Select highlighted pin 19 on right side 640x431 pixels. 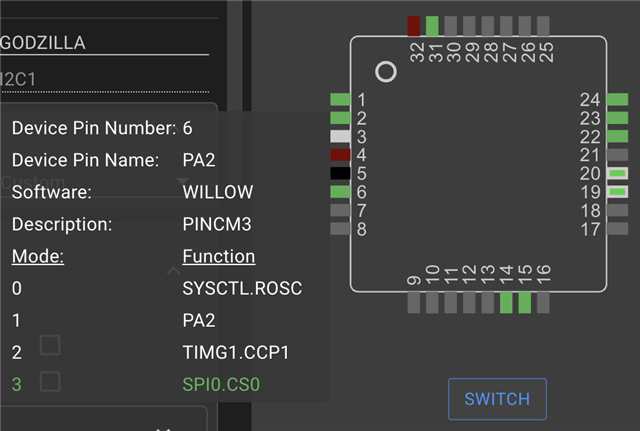click(x=618, y=192)
